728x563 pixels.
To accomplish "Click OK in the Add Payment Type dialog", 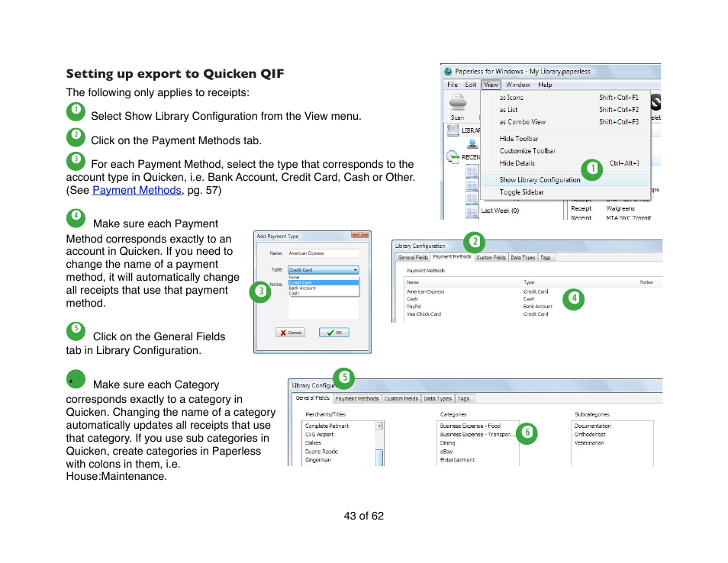I will (x=333, y=333).
